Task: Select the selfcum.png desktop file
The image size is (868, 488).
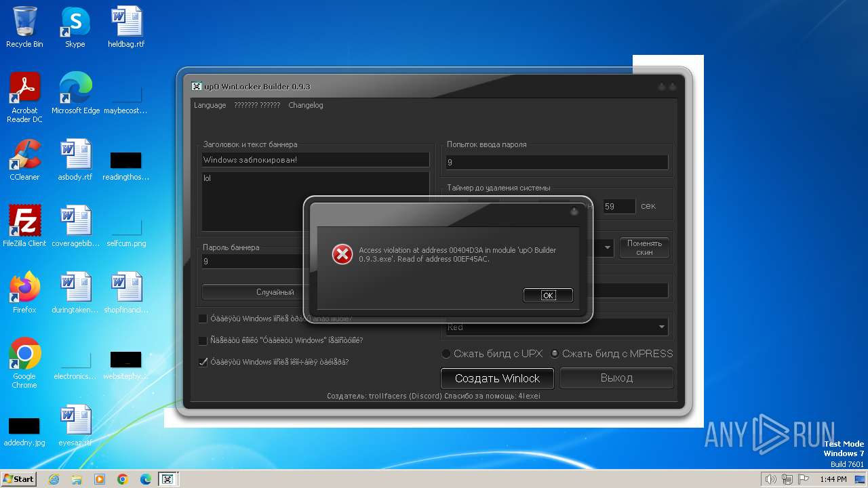Action: click(126, 232)
